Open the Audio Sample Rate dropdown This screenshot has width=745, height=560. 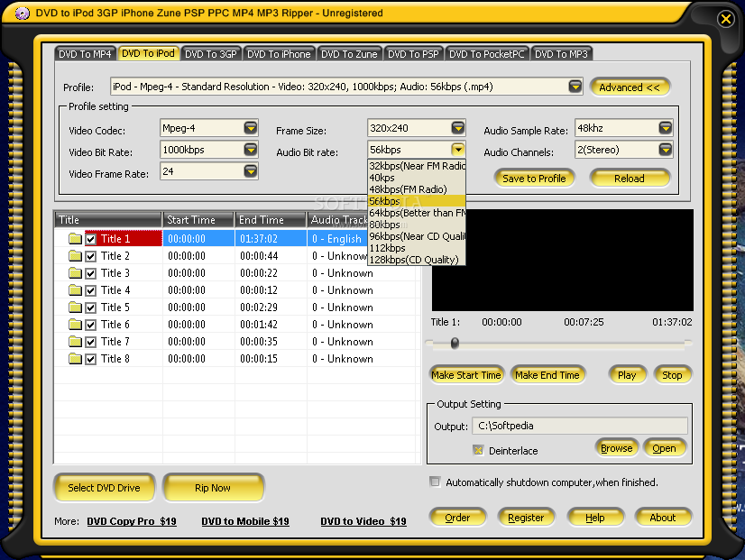coord(666,128)
